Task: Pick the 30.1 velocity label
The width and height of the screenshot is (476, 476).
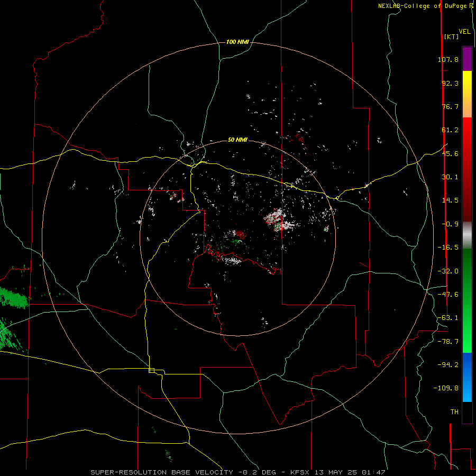Action: [x=450, y=177]
